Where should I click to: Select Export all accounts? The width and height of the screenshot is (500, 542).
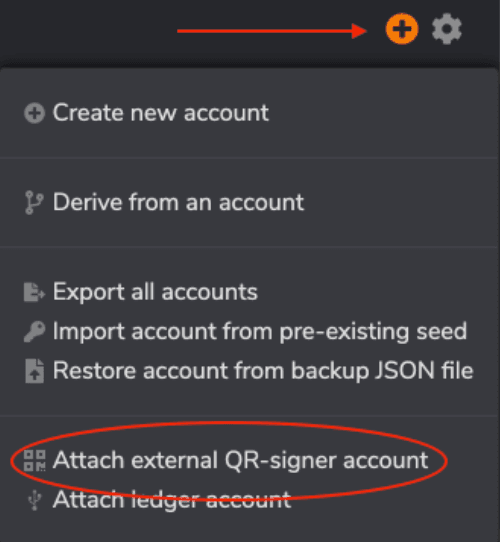click(155, 292)
